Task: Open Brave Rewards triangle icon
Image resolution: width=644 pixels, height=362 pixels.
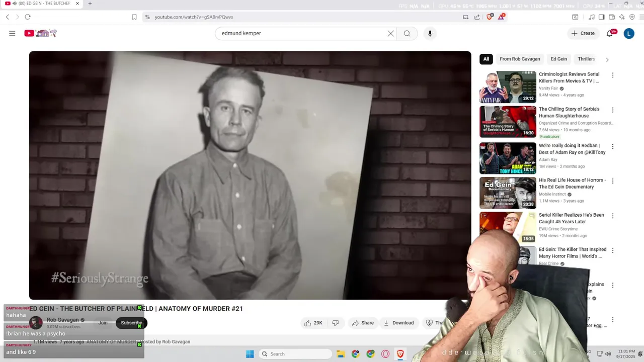Action: coord(502,17)
